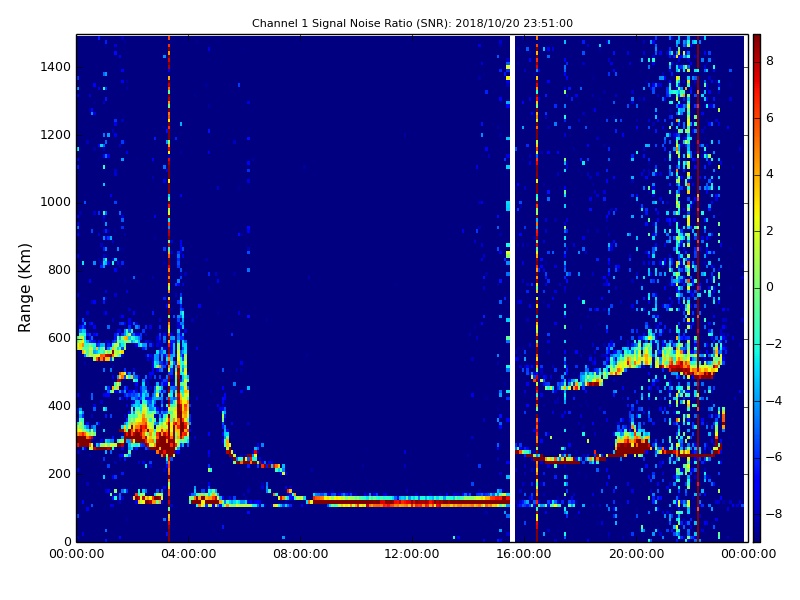Image resolution: width=800 pixels, height=600 pixels.
Task: Click the 1400 range tick label
Action: [x=56, y=67]
